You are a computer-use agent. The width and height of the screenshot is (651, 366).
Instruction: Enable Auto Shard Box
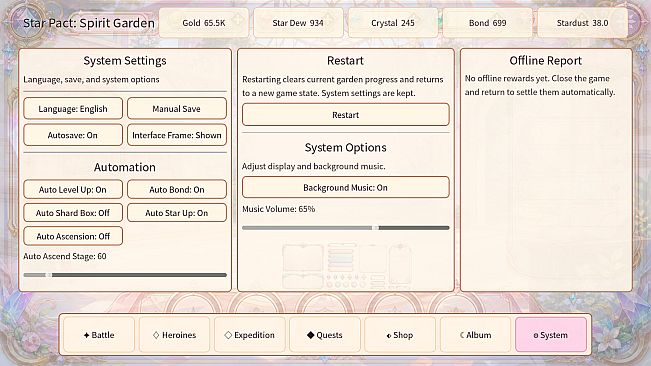73,213
